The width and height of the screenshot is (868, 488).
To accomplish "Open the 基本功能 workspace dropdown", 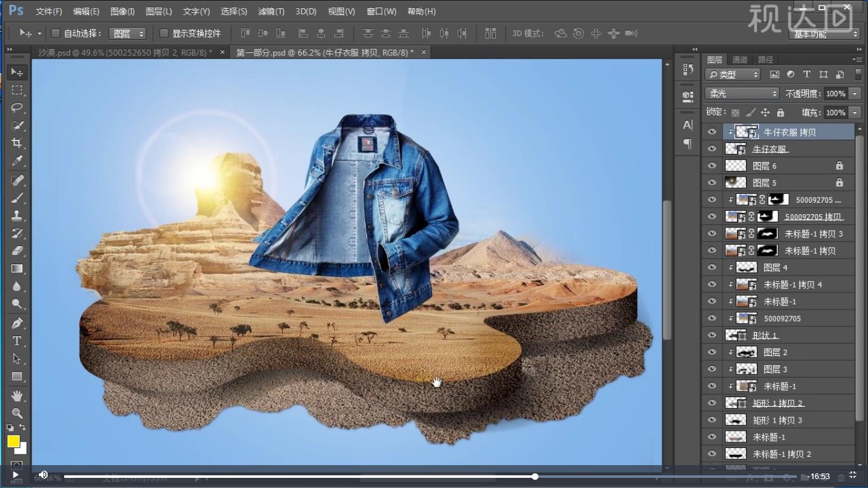I will 825,34.
